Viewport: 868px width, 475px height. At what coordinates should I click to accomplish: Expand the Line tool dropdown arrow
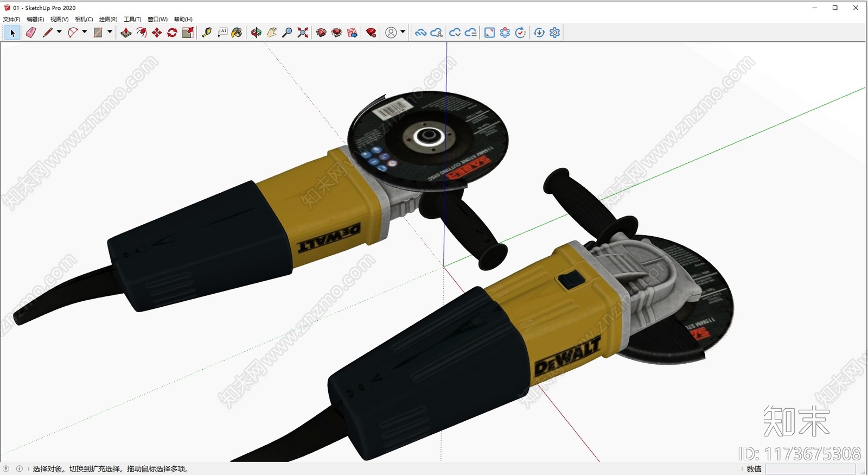[x=59, y=32]
